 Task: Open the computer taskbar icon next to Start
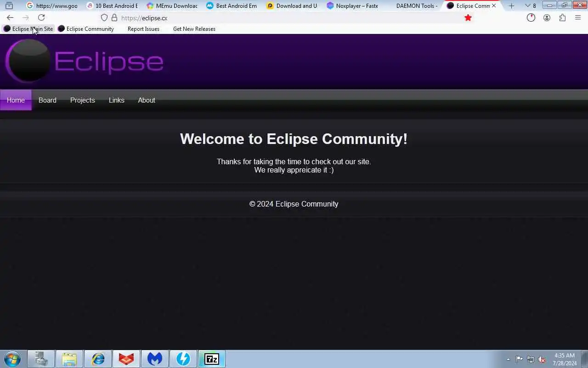pyautogui.click(x=41, y=359)
